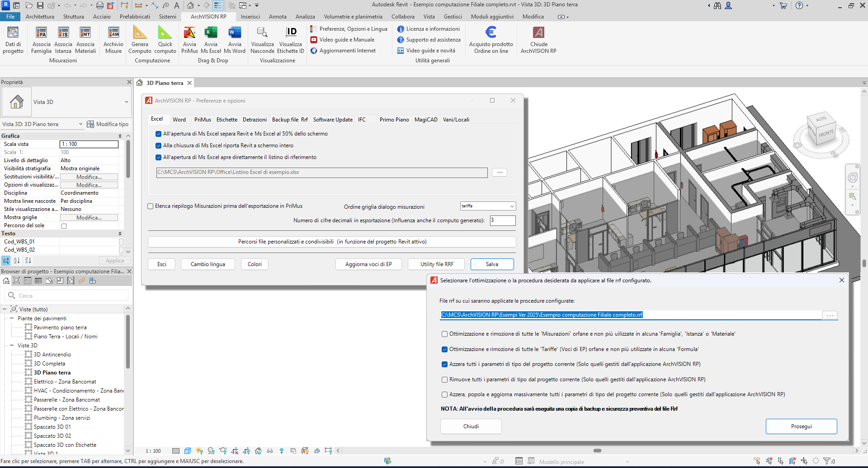
Task: Click decimal digits number field
Action: 503,220
